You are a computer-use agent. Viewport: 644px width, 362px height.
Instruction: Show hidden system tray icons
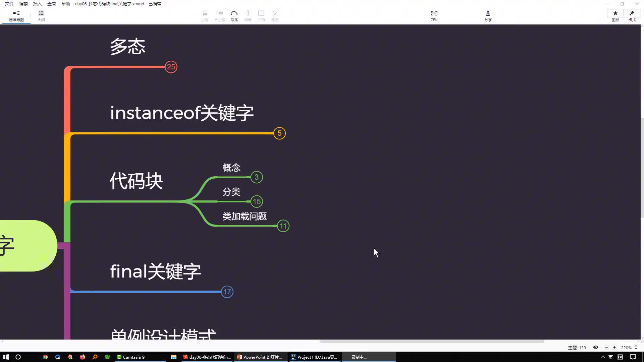point(602,357)
